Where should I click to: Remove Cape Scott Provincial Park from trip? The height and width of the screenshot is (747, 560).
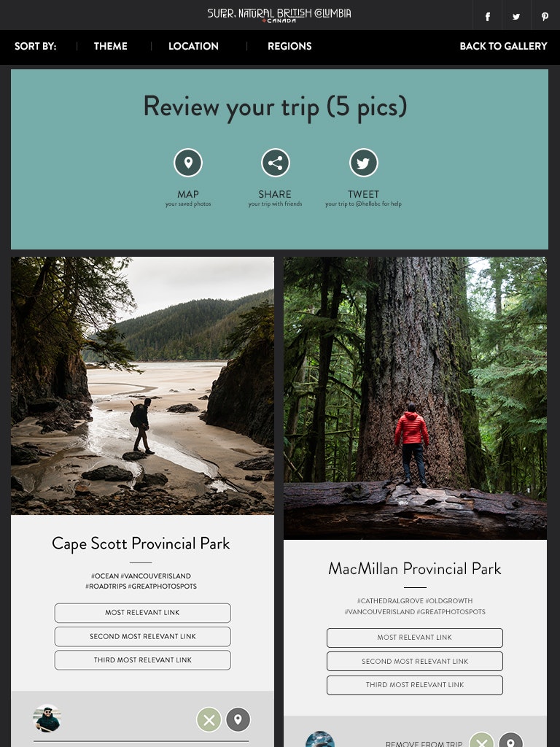209,719
